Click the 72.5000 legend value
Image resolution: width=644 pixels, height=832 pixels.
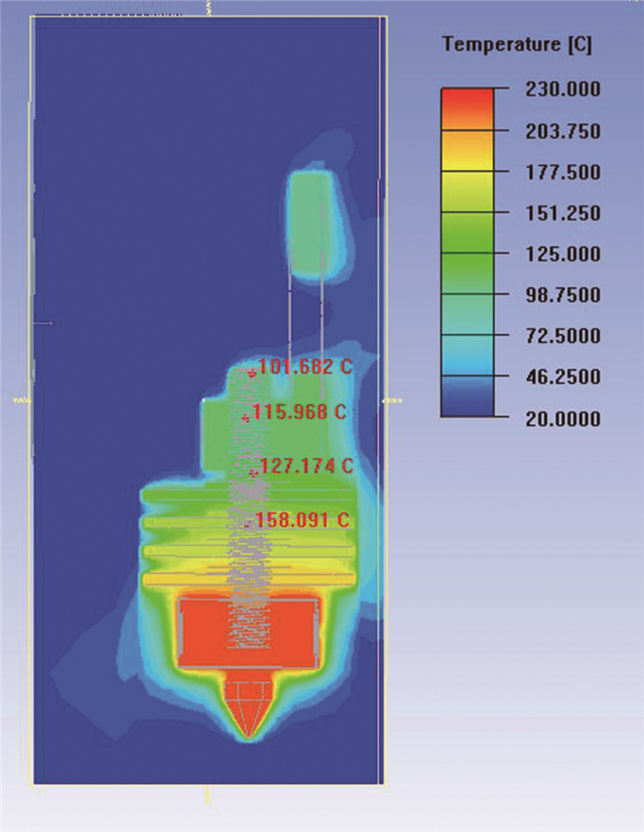click(x=563, y=335)
